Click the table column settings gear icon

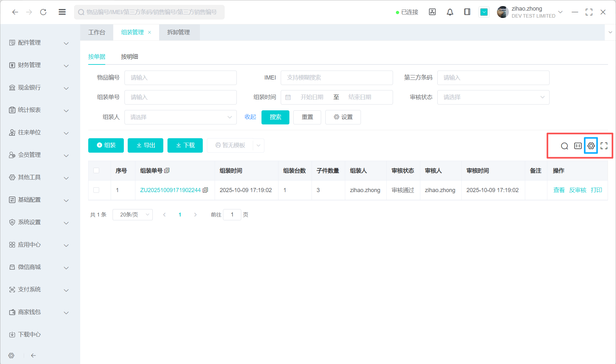pyautogui.click(x=591, y=146)
